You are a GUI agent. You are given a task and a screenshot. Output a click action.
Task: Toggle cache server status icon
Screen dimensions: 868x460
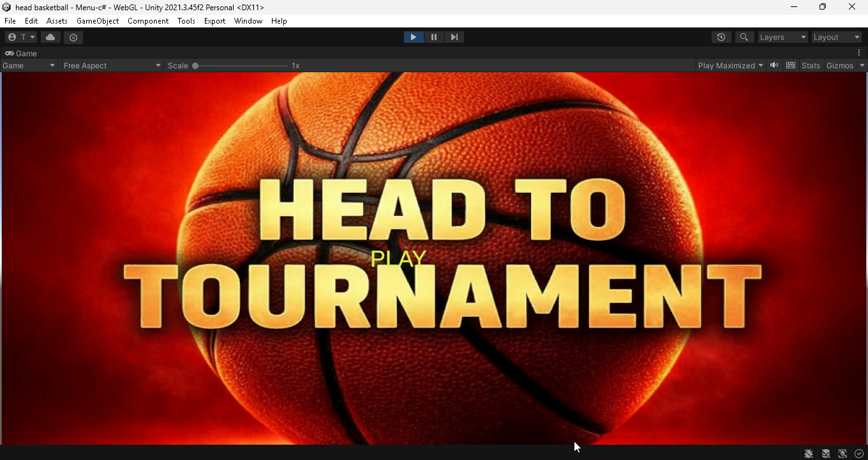(x=826, y=454)
